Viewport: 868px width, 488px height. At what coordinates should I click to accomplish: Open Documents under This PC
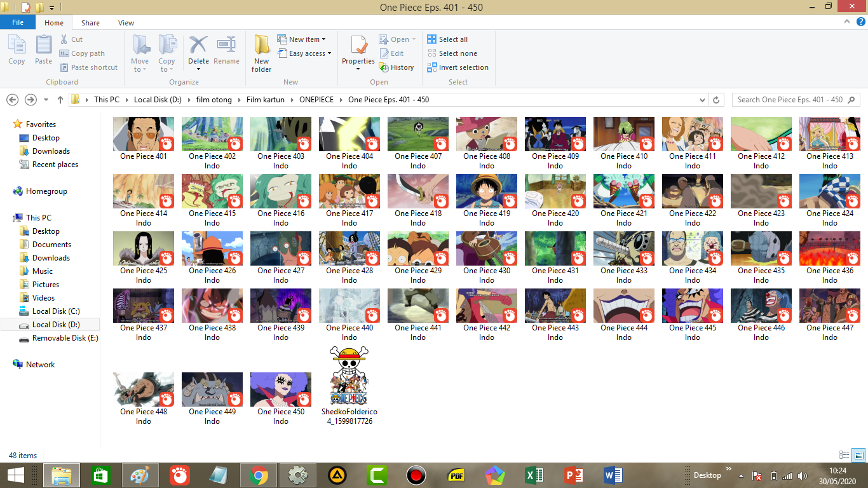[51, 245]
